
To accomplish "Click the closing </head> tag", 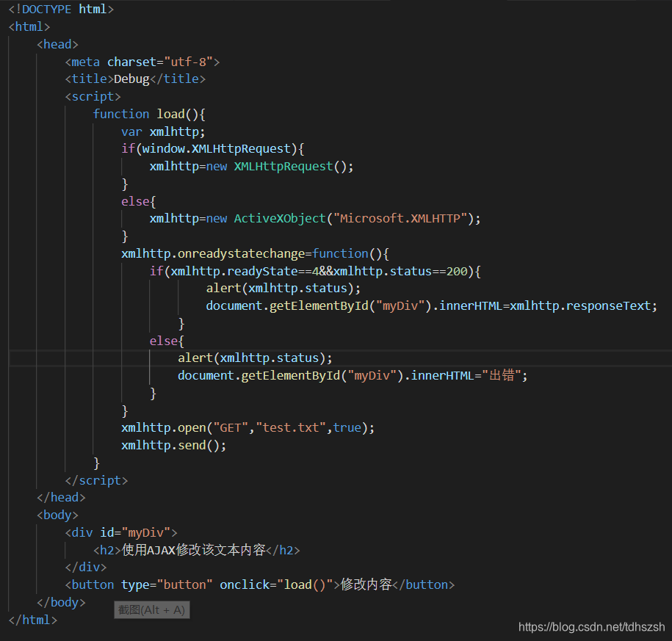I will click(61, 498).
